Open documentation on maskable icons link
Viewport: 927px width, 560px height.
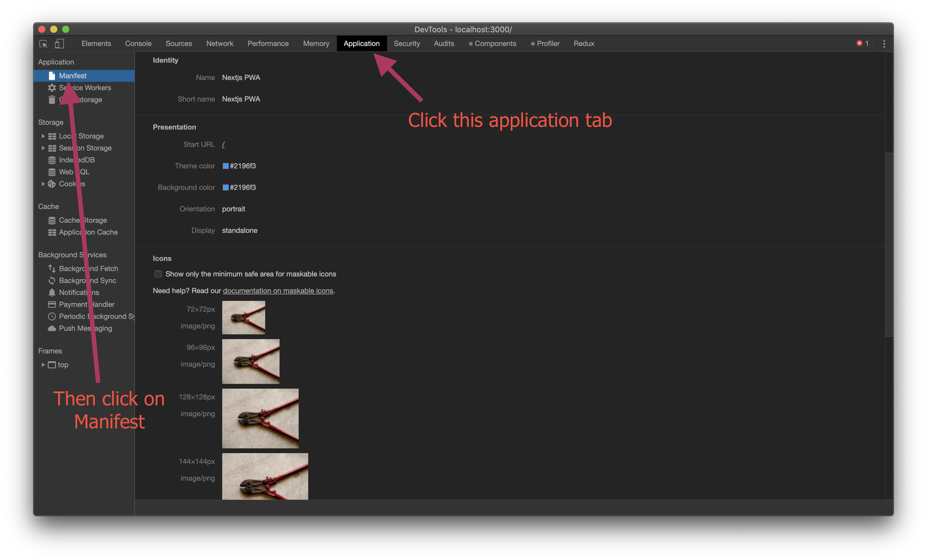click(x=278, y=290)
